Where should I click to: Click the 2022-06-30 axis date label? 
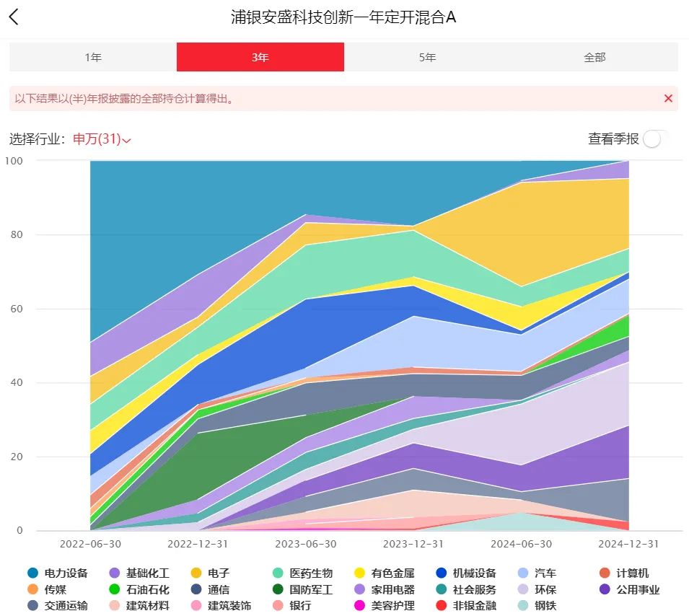[90, 544]
